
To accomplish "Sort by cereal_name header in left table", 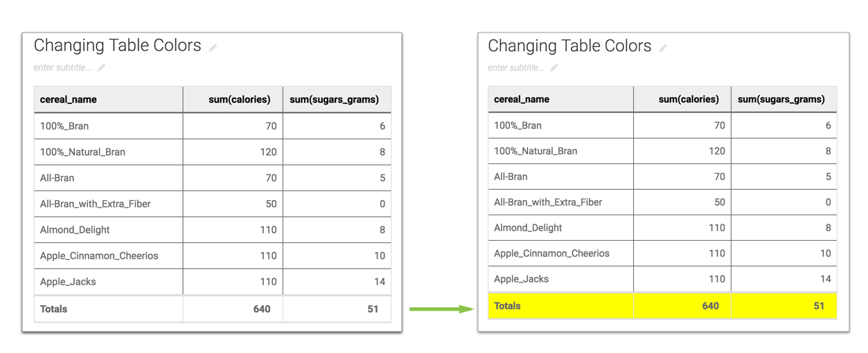I will pyautogui.click(x=68, y=100).
